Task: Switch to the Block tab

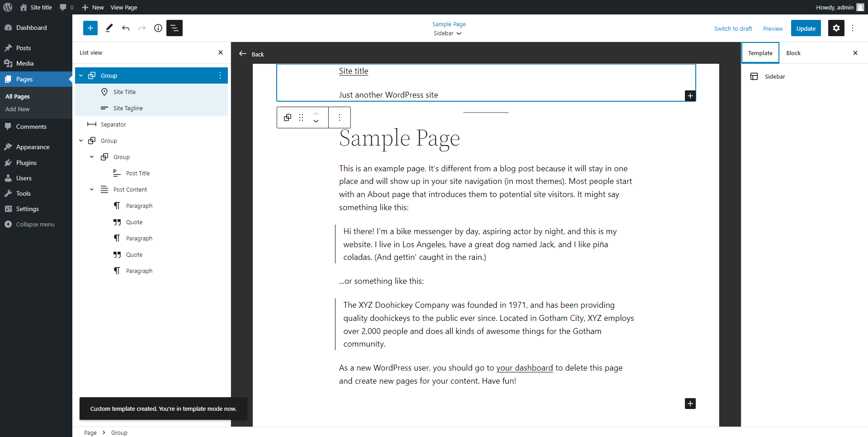Action: pos(793,53)
